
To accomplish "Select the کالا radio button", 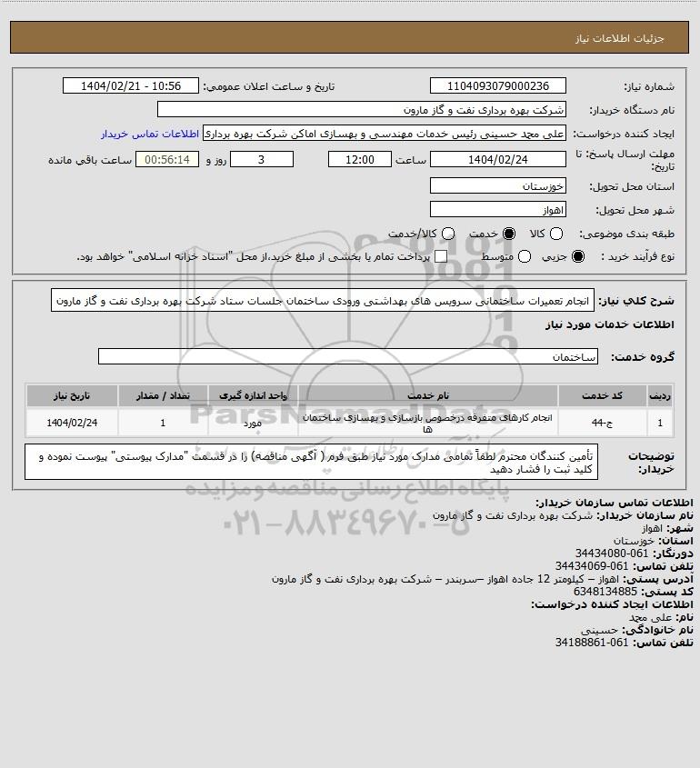I will coord(556,234).
